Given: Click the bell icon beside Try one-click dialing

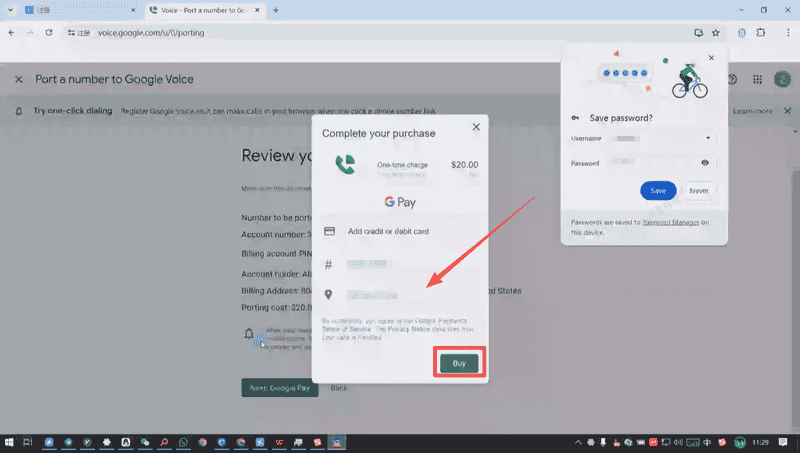Looking at the screenshot, I should 19,111.
